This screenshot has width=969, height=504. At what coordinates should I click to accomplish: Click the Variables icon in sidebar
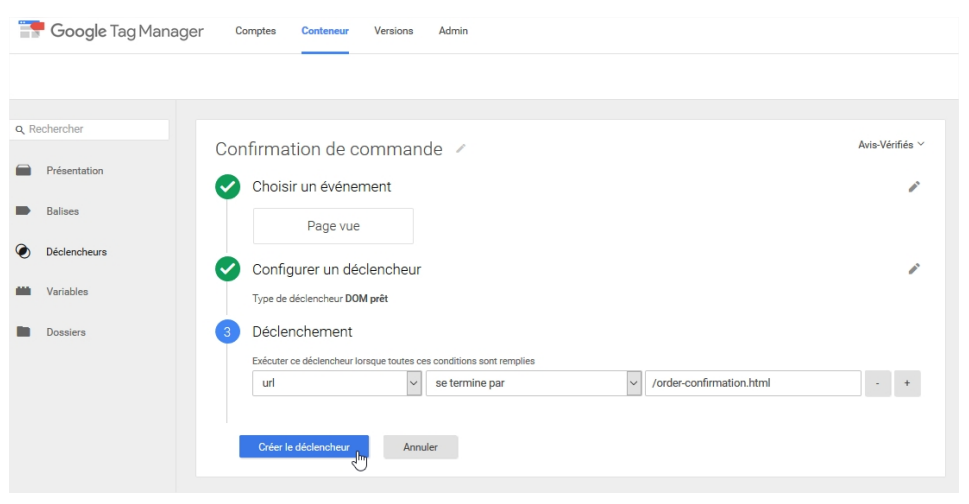23,292
